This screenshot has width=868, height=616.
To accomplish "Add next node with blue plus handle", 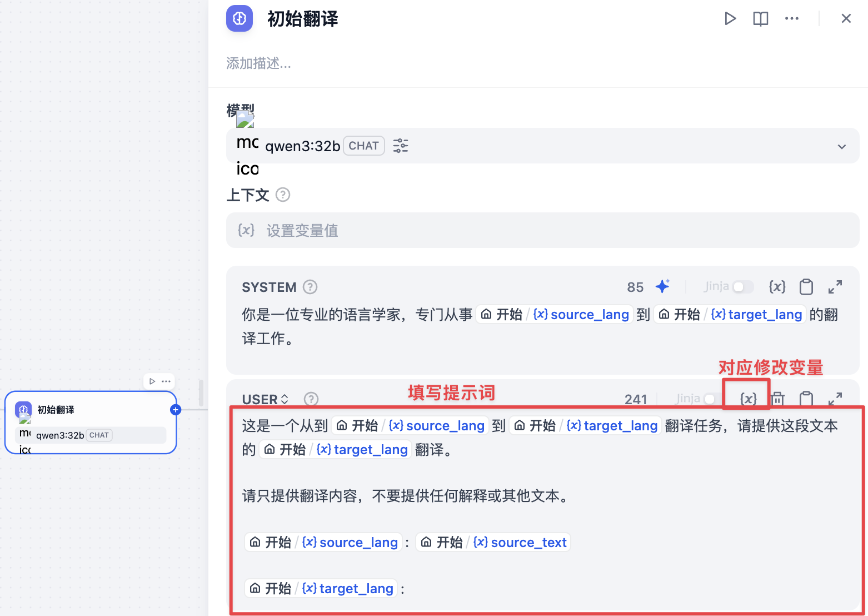I will pyautogui.click(x=176, y=410).
